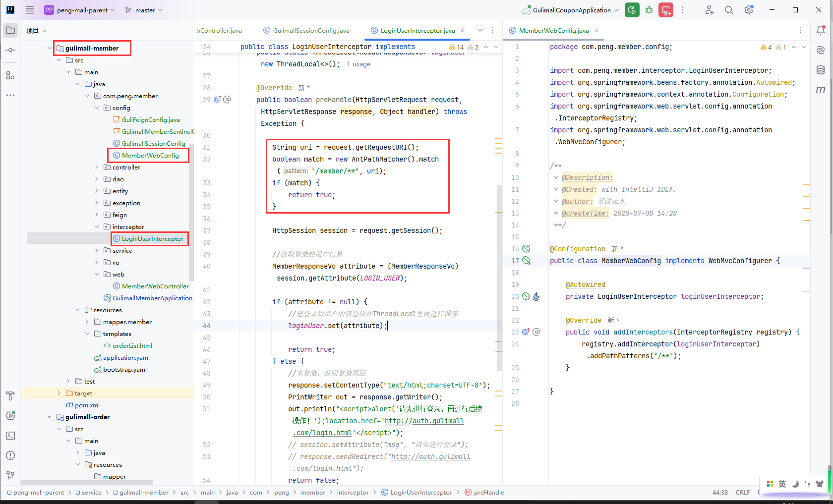
Task: Click the override gutter icon on line 23
Action: point(526,332)
